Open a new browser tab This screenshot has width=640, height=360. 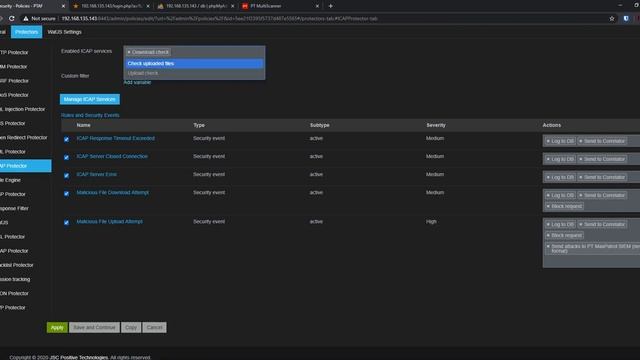point(331,6)
